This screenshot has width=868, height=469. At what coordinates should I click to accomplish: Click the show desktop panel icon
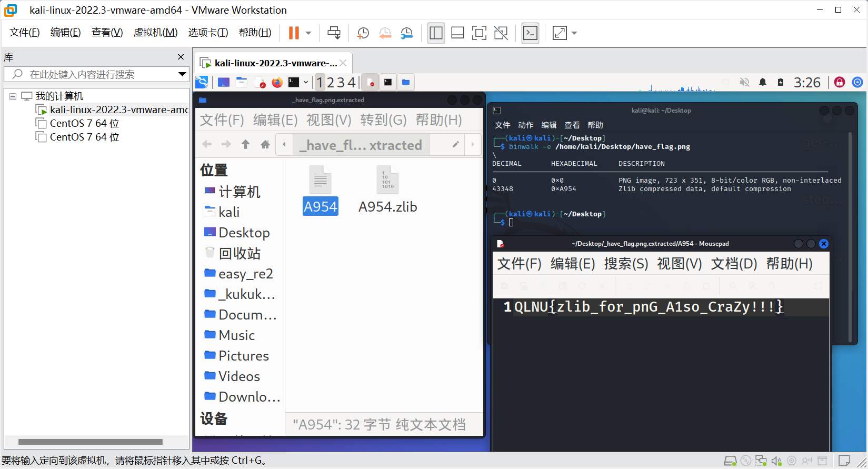[x=224, y=82]
